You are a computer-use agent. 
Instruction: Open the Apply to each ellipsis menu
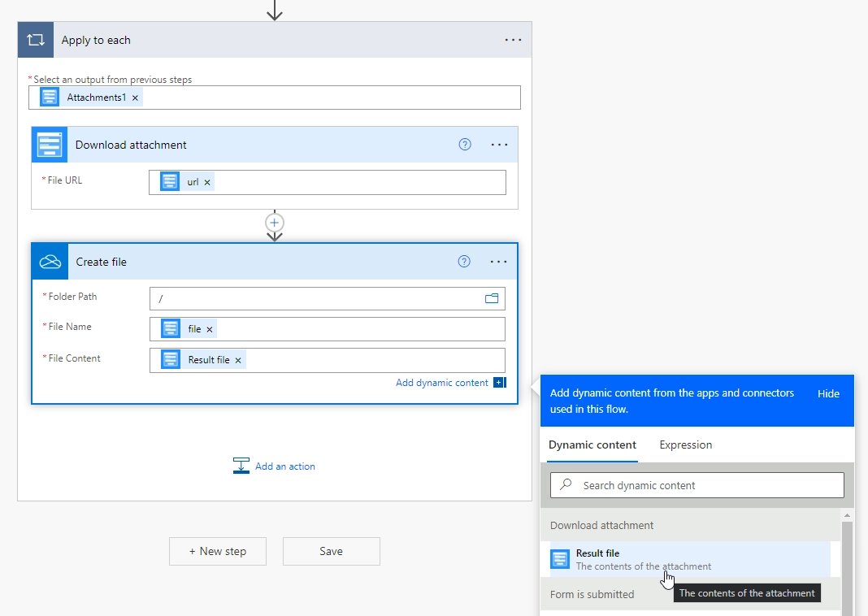point(513,40)
